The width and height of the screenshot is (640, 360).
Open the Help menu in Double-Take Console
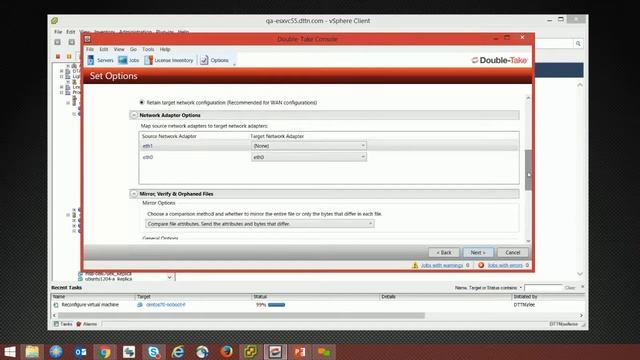pyautogui.click(x=165, y=49)
